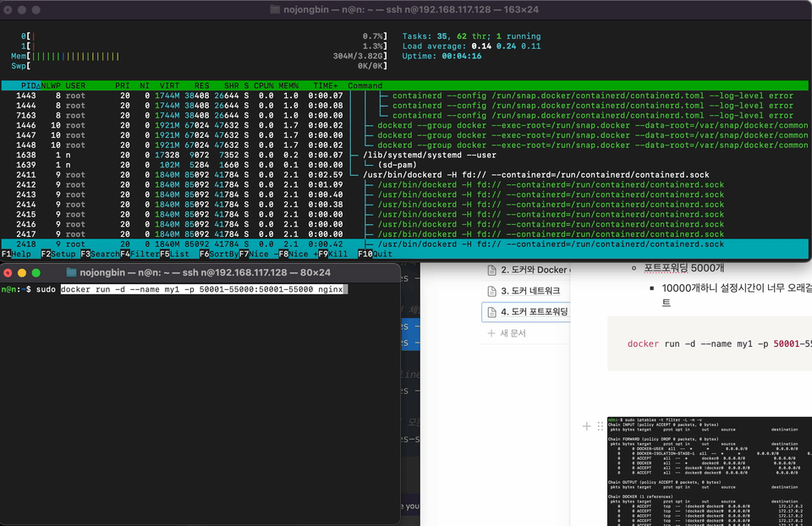Viewport: 812px width, 526px height.
Task: Sort by NLWP column header
Action: click(51, 86)
